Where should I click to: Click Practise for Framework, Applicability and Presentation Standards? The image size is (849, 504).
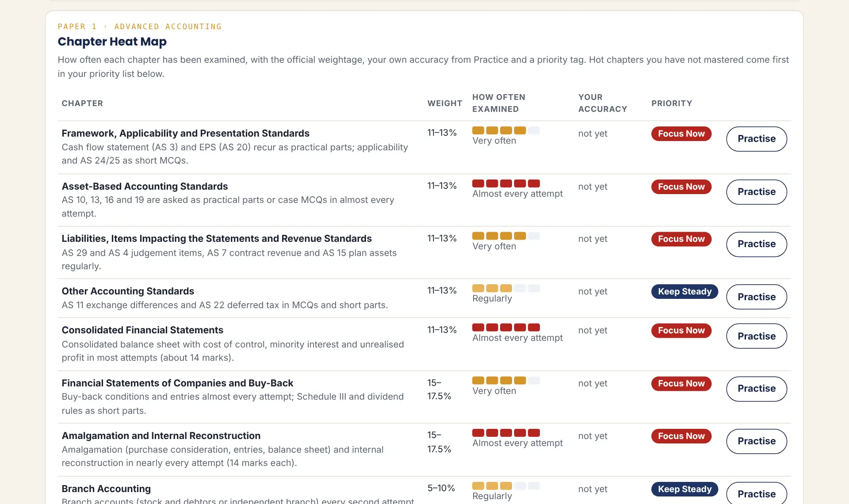[x=757, y=139]
